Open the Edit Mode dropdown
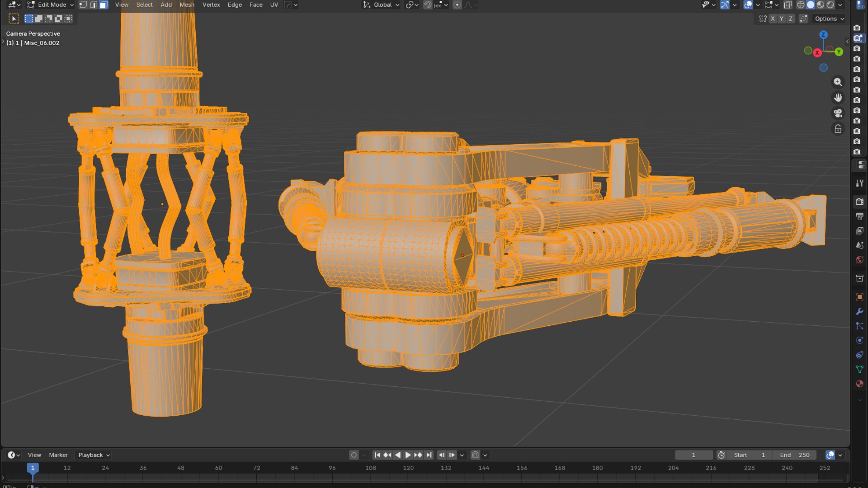Image resolution: width=868 pixels, height=488 pixels. tap(50, 5)
